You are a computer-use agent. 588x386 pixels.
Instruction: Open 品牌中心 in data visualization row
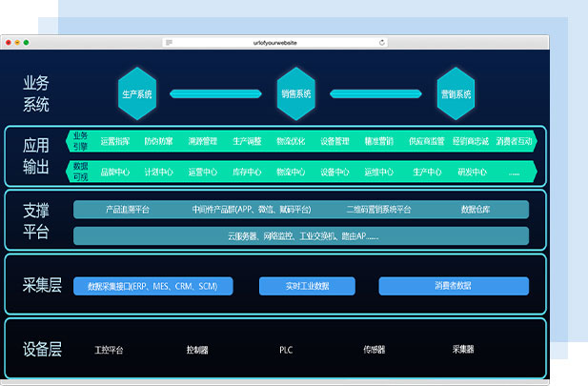(x=115, y=173)
